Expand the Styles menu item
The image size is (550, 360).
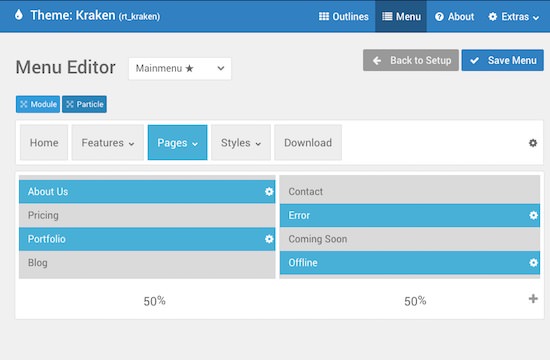click(x=241, y=143)
